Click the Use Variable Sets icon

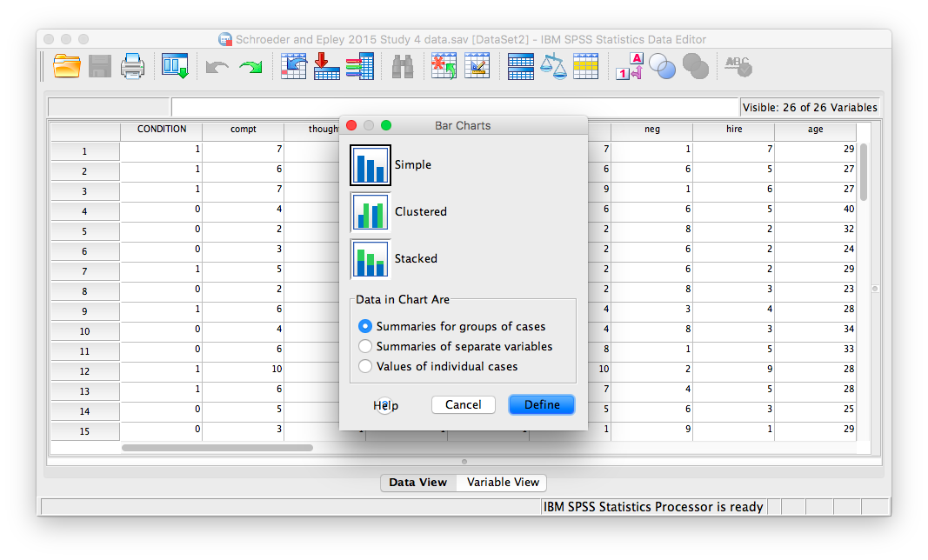pyautogui.click(x=662, y=66)
